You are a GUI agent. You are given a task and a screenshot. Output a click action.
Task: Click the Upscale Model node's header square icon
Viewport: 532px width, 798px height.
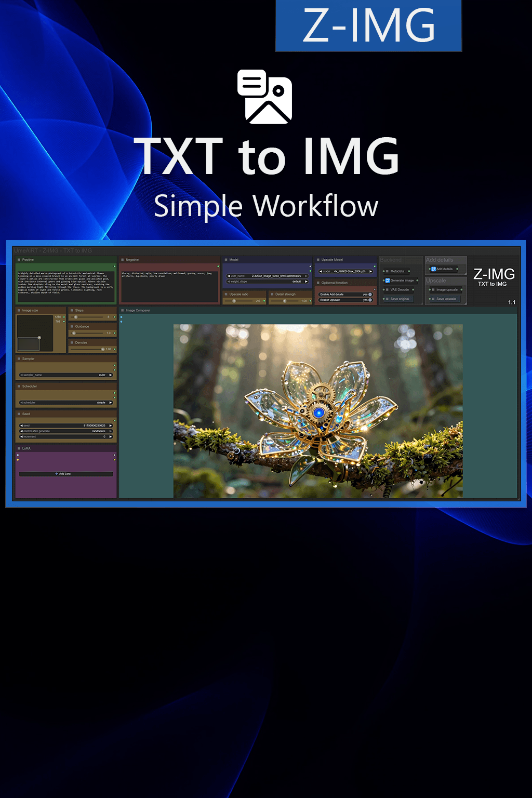tap(318, 260)
